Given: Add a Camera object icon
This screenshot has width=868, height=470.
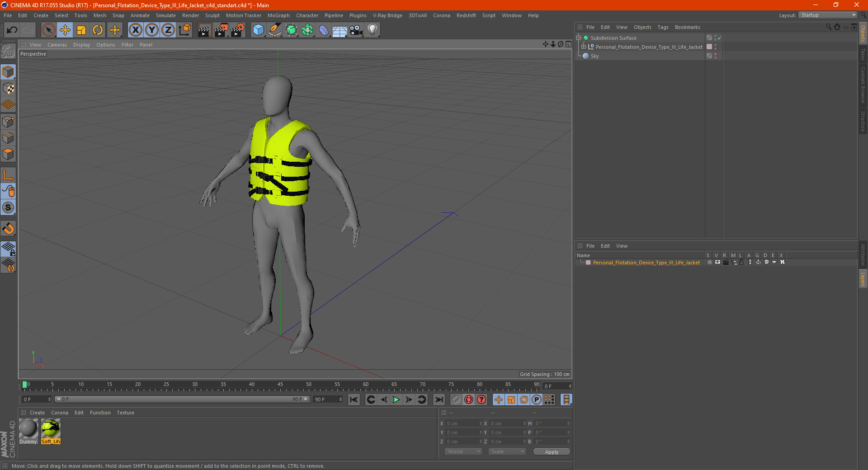Looking at the screenshot, I should [356, 30].
